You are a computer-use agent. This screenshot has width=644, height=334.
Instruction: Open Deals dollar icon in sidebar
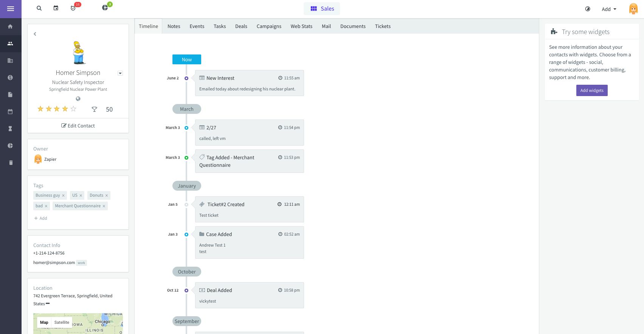point(10,78)
